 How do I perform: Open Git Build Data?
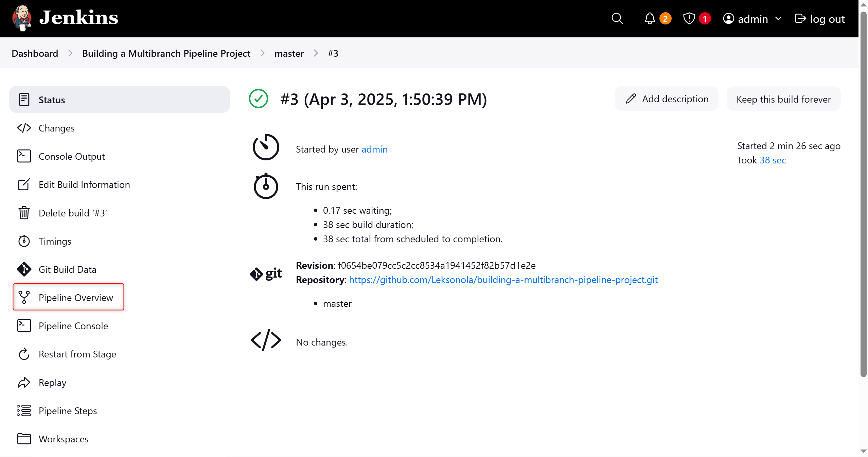coord(119,269)
